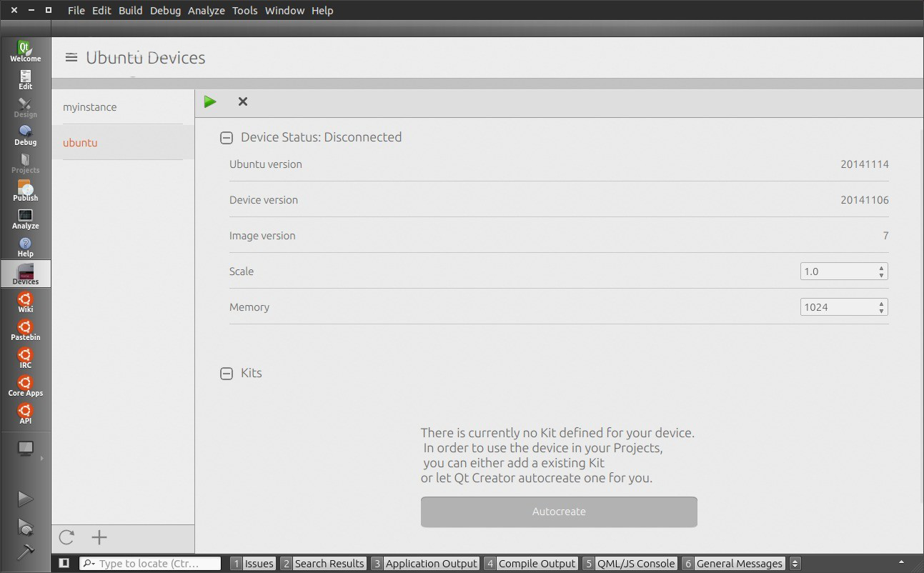Decrease the Memory value
The image size is (924, 573).
(881, 311)
